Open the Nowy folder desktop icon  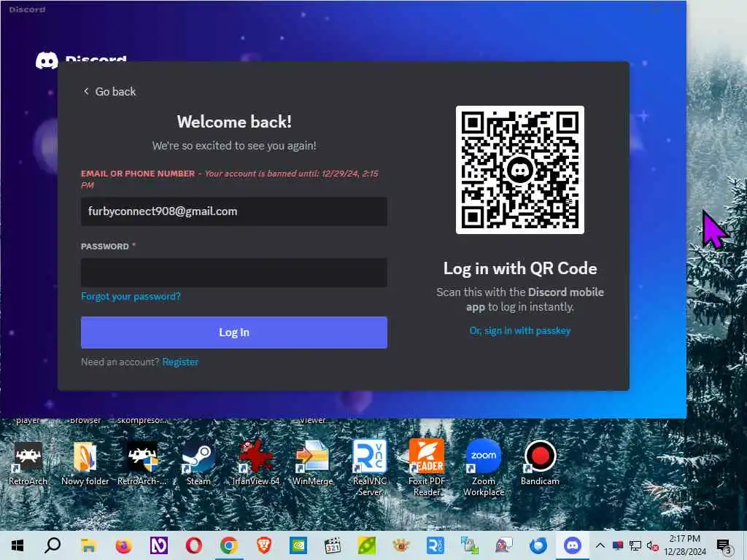click(85, 464)
